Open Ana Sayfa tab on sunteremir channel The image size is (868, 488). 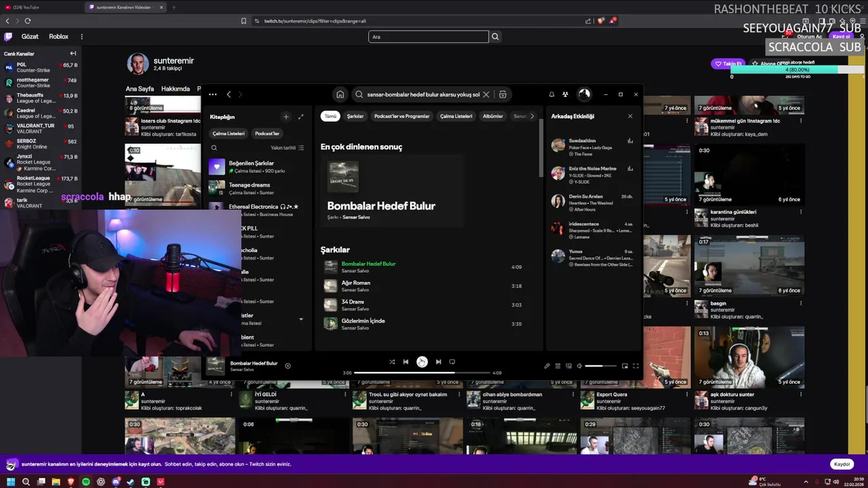coord(140,89)
